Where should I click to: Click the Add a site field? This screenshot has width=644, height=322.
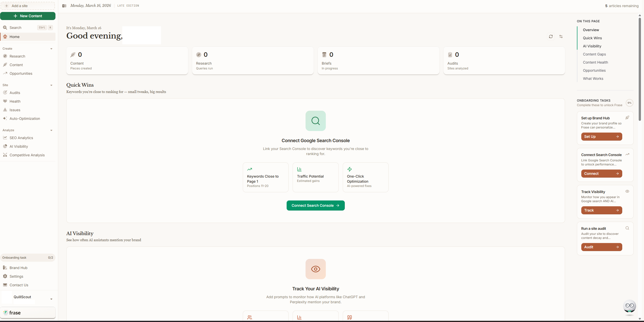[x=28, y=6]
